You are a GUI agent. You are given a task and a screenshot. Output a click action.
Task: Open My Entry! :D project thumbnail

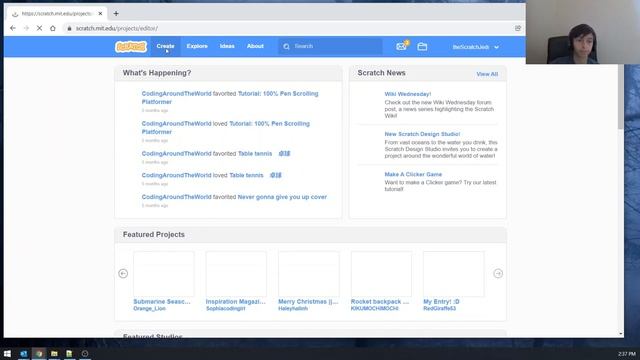click(453, 274)
